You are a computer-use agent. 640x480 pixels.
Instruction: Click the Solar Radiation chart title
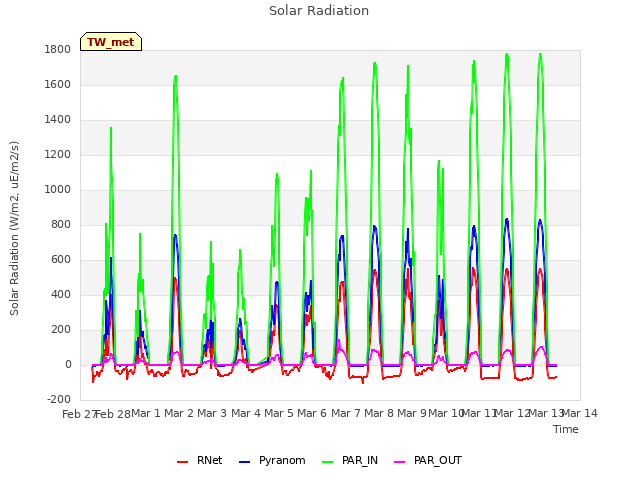pos(319,11)
